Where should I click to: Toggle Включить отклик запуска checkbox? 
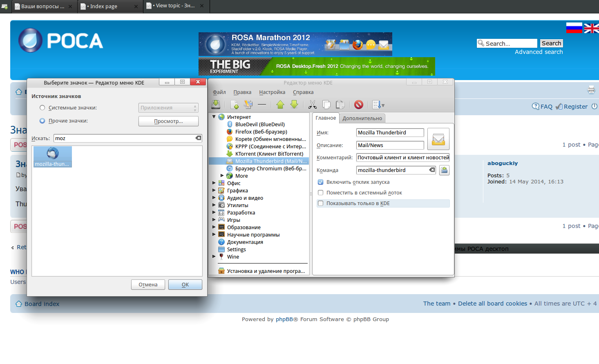321,182
